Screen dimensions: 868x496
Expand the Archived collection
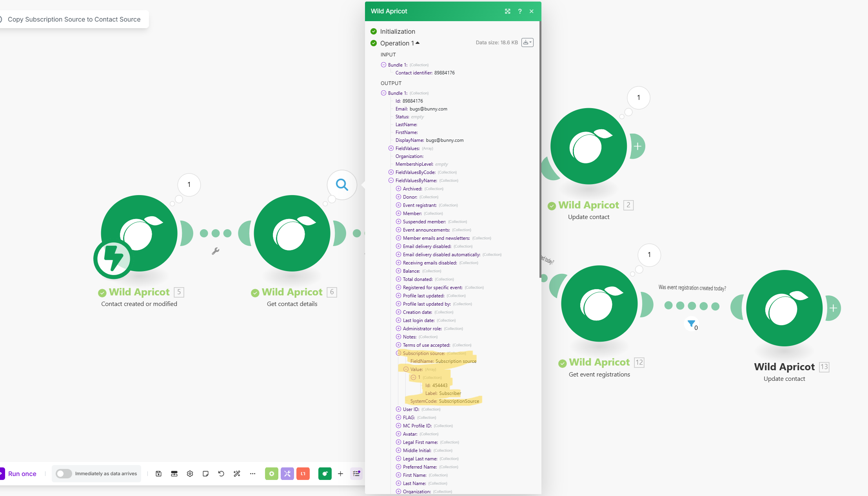pos(398,188)
